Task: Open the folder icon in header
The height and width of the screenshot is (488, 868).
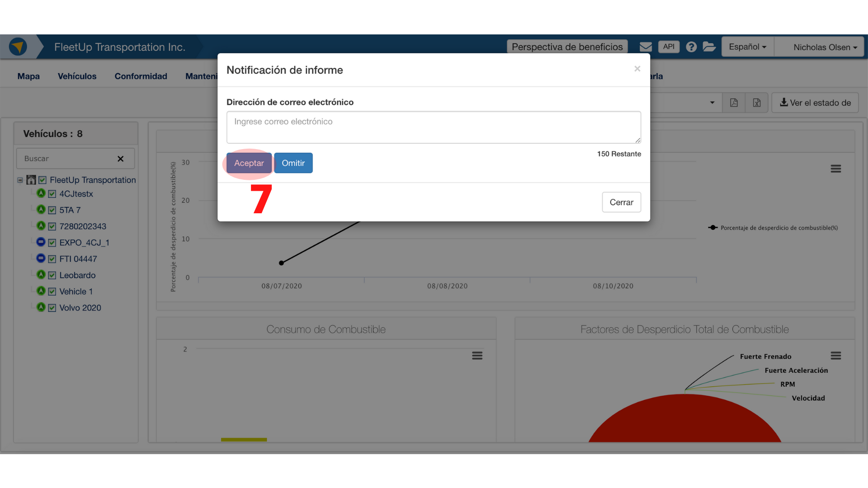Action: coord(709,47)
